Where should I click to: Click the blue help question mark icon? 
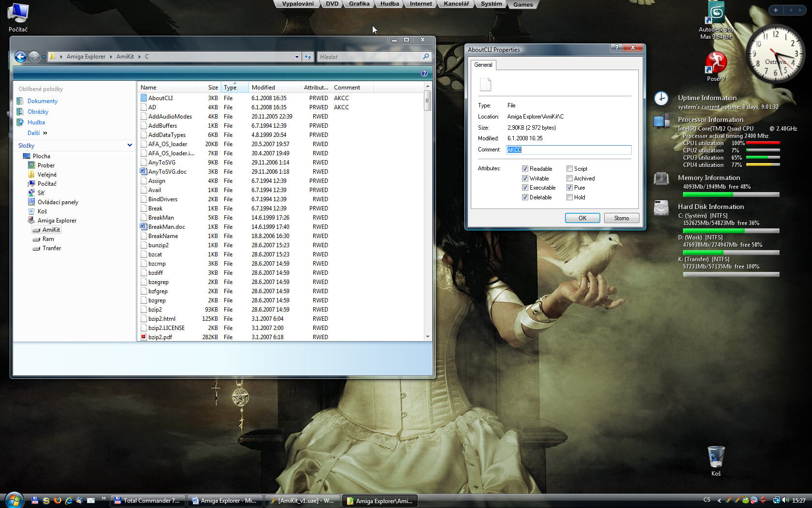click(424, 73)
